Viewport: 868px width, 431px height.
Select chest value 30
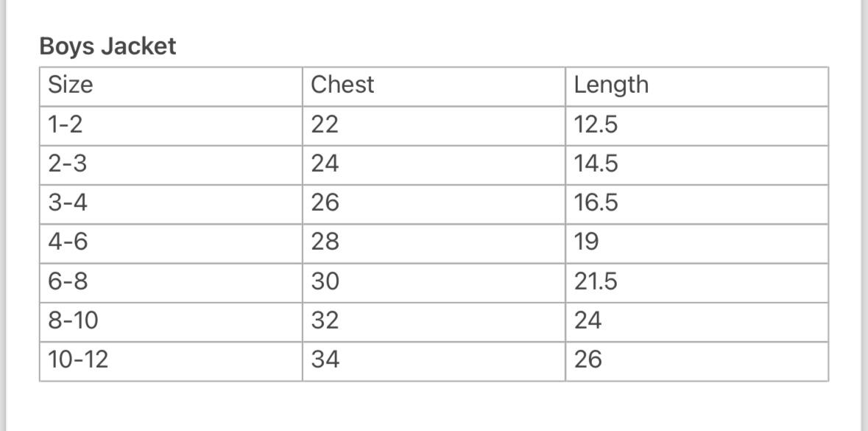(x=325, y=281)
